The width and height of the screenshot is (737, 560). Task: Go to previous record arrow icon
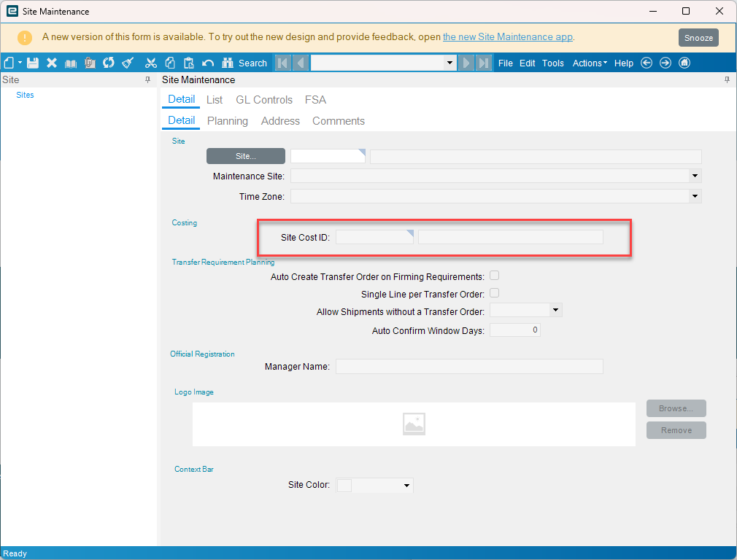pos(301,63)
